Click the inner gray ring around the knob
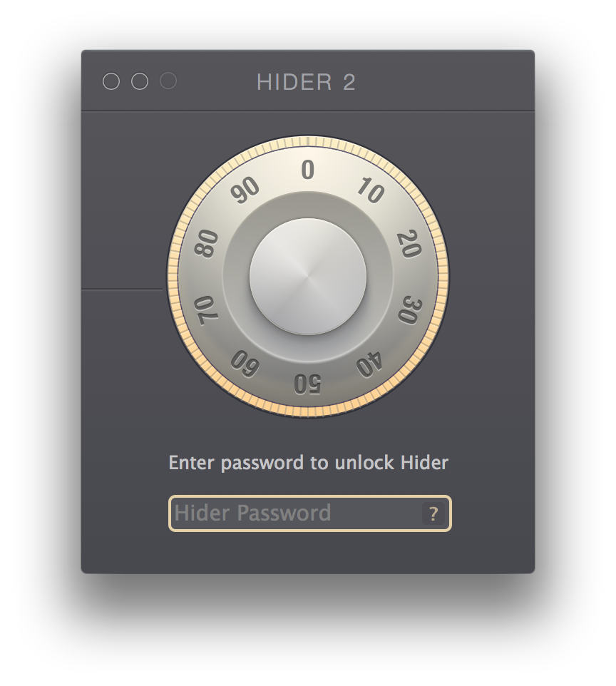 307,205
